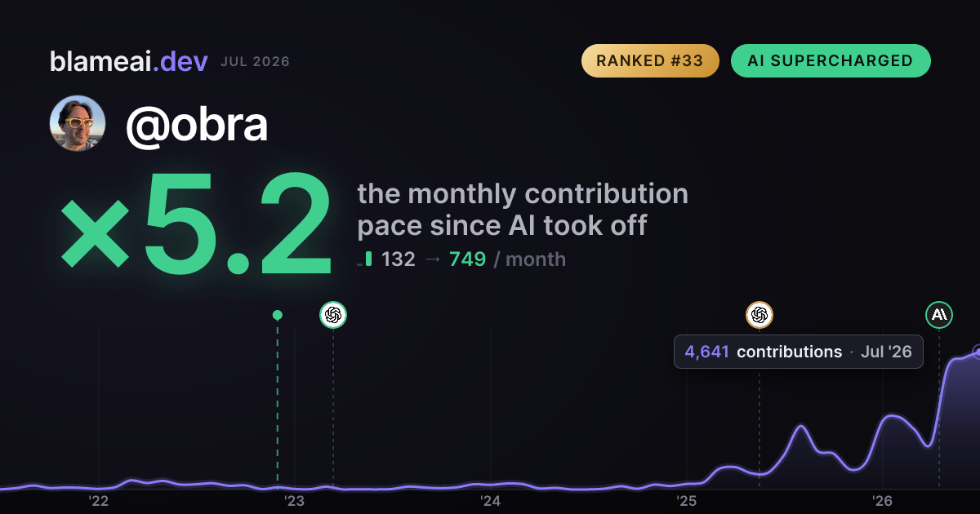
Task: Select the green dot marker before '23
Action: pyautogui.click(x=278, y=315)
